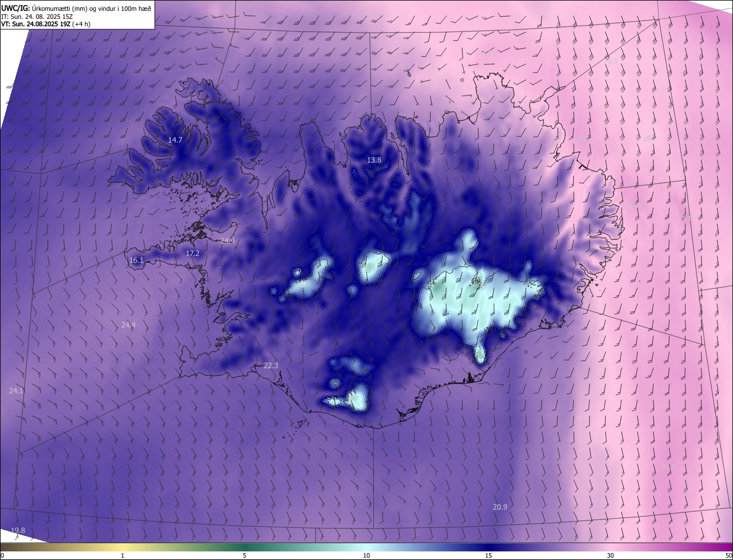Click the 24.4 value over the southwest sea
733x560 pixels.
(x=128, y=325)
